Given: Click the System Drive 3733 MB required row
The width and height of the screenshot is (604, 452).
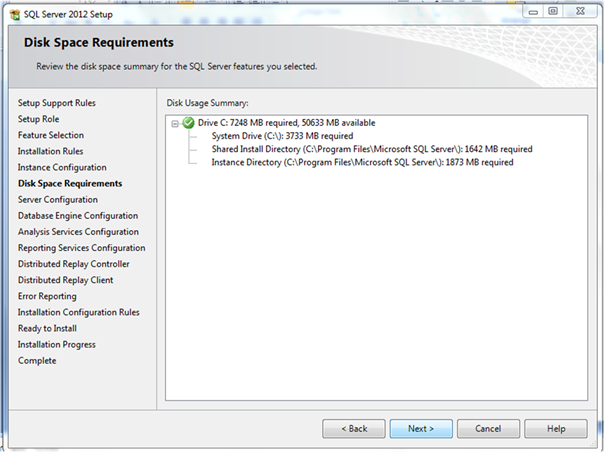Looking at the screenshot, I should click(282, 136).
